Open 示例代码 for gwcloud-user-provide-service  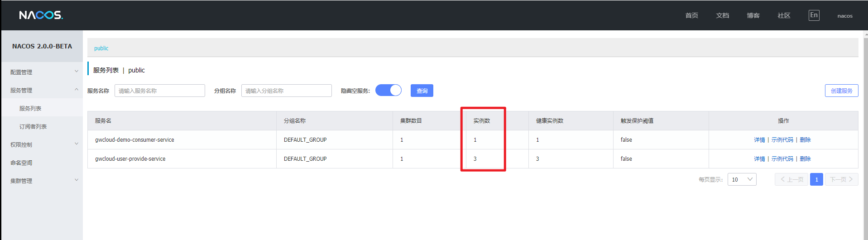coord(782,159)
